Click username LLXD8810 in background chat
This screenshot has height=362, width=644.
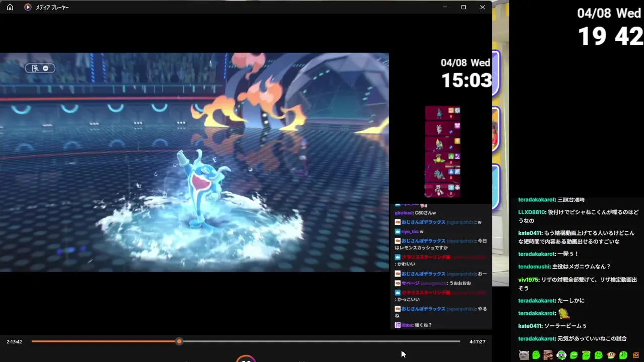point(531,212)
